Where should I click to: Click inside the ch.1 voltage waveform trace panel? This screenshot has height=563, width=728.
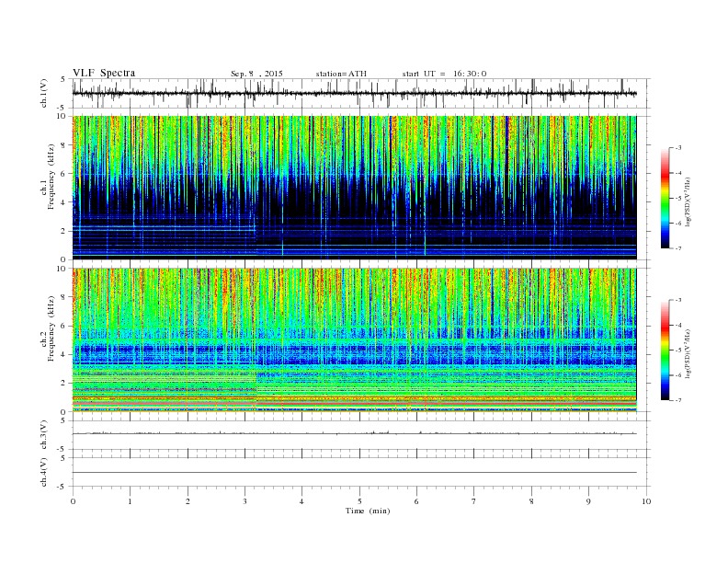[x=361, y=93]
